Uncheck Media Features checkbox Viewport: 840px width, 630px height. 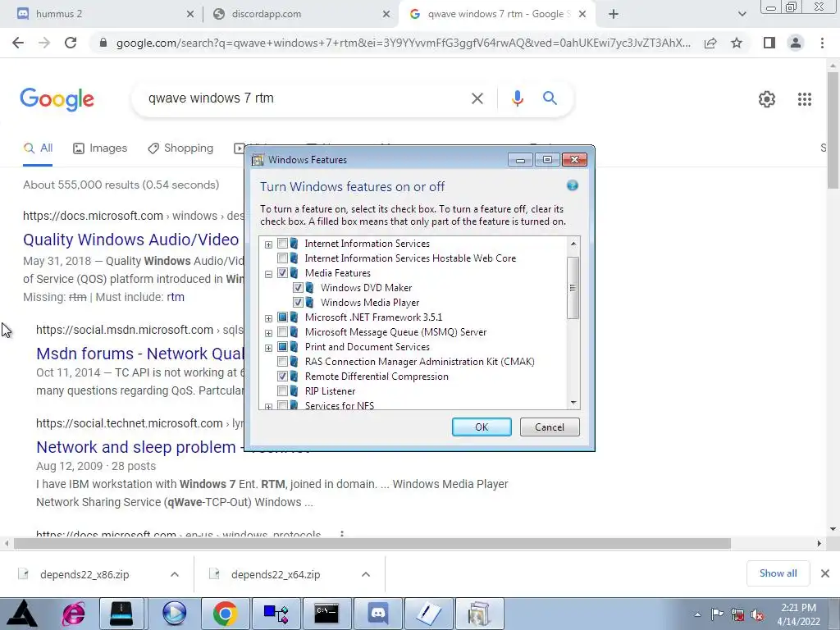282,273
